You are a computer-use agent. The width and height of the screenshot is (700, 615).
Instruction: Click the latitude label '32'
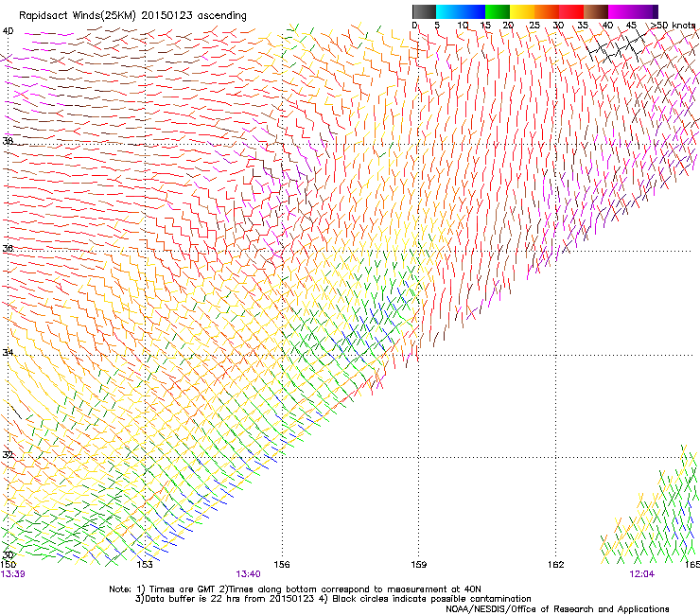[x=8, y=455]
